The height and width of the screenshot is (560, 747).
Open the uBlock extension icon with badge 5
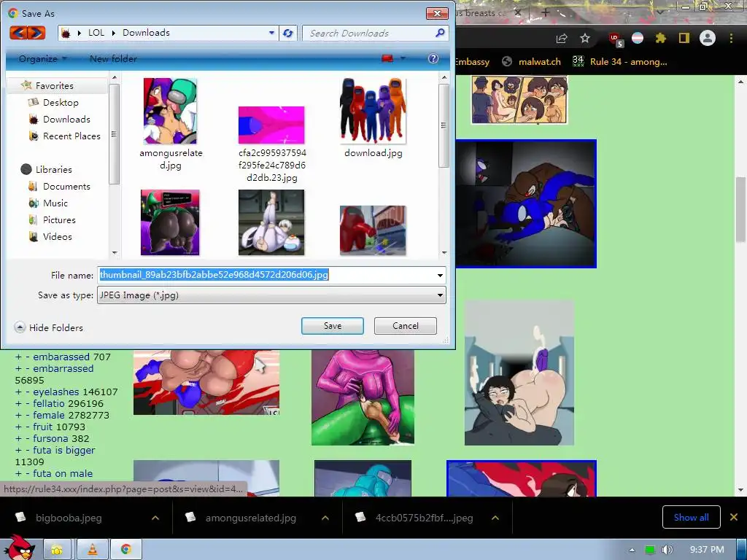click(616, 39)
